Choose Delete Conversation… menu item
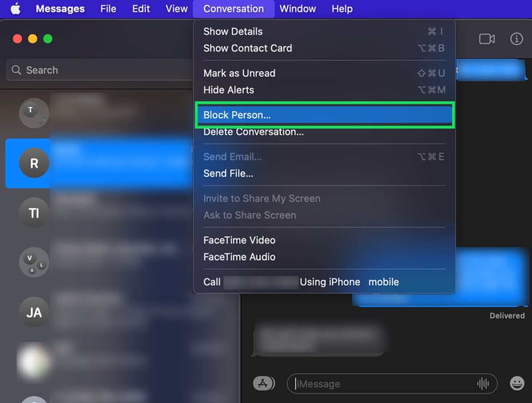This screenshot has width=532, height=403. [325, 132]
